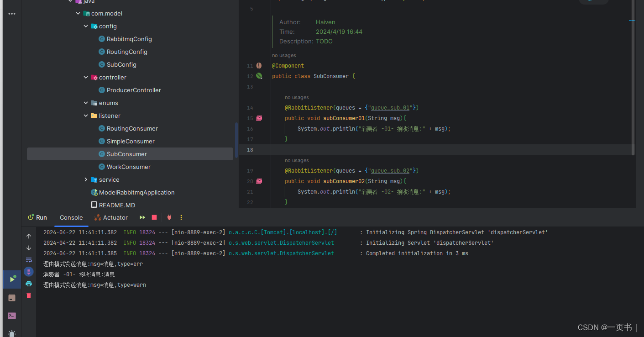Viewport: 644px width, 337px height.
Task: Click 'no usages' hint above subConsumer02
Action: (297, 160)
